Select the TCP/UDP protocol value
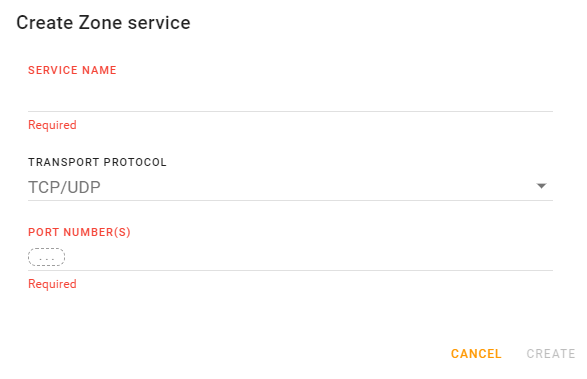The image size is (587, 379). pos(64,187)
